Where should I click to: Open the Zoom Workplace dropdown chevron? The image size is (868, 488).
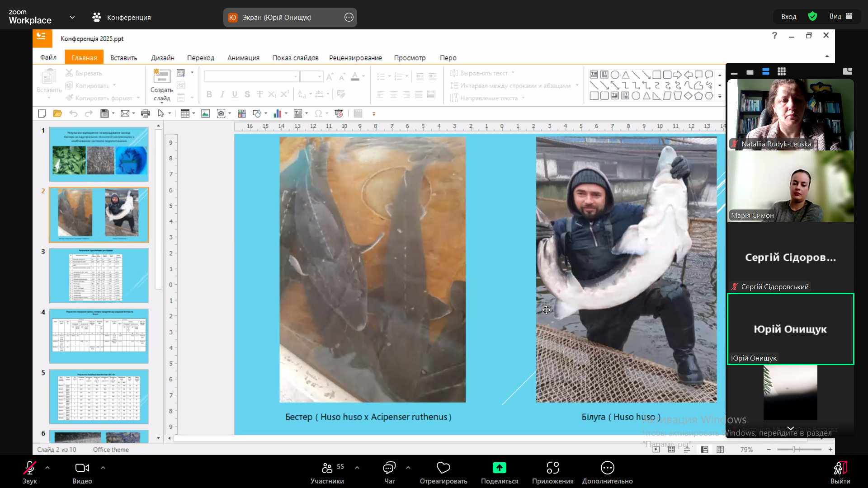click(x=72, y=17)
